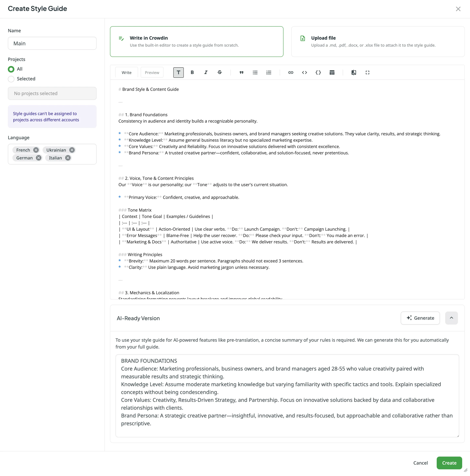
Task: Open the No projects selected picker
Action: (x=52, y=93)
